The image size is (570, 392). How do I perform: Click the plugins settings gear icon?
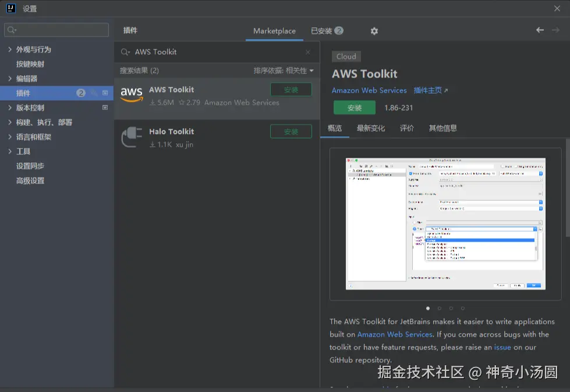[374, 31]
